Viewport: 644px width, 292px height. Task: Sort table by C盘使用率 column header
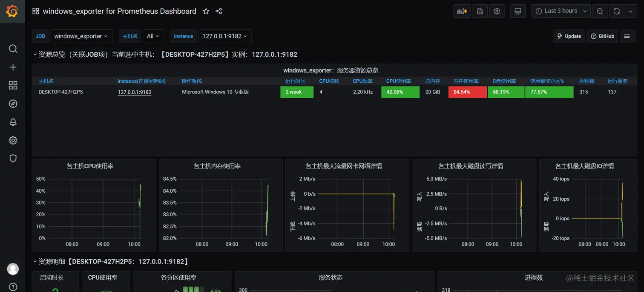coord(504,81)
